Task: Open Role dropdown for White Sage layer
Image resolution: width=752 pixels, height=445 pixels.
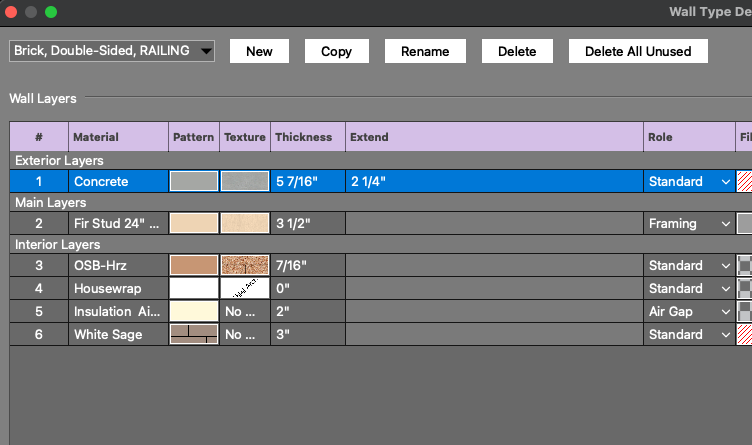Action: coord(689,334)
